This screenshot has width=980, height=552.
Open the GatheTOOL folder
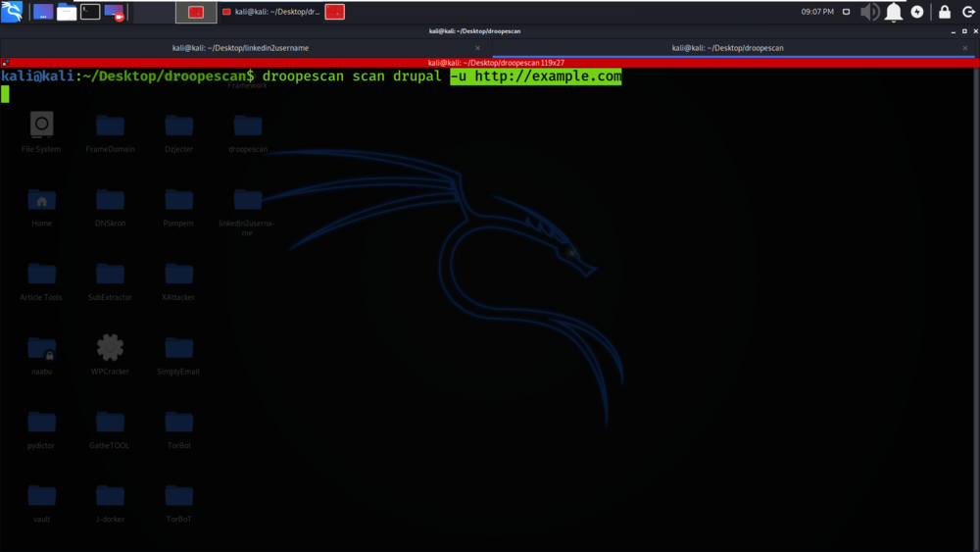click(110, 428)
